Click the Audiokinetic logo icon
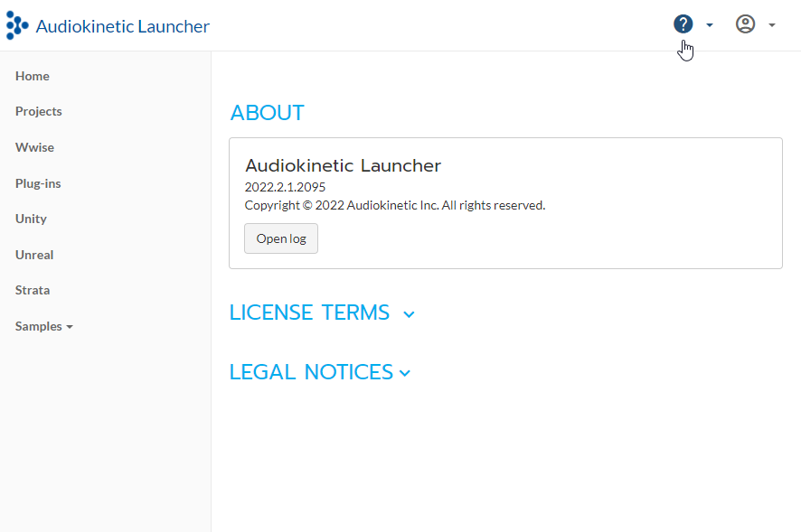The width and height of the screenshot is (801, 532). tap(17, 26)
